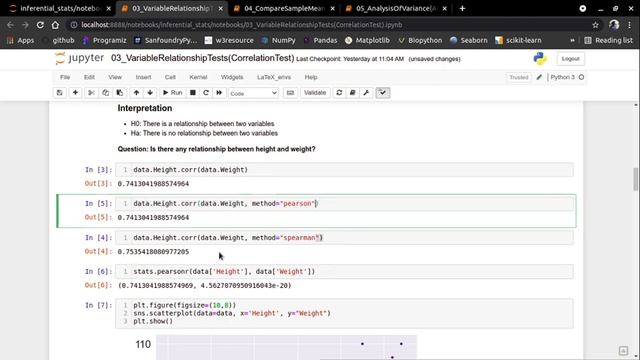Image resolution: width=640 pixels, height=360 pixels.
Task: Open the Programiz bookmark
Action: [x=104, y=40]
